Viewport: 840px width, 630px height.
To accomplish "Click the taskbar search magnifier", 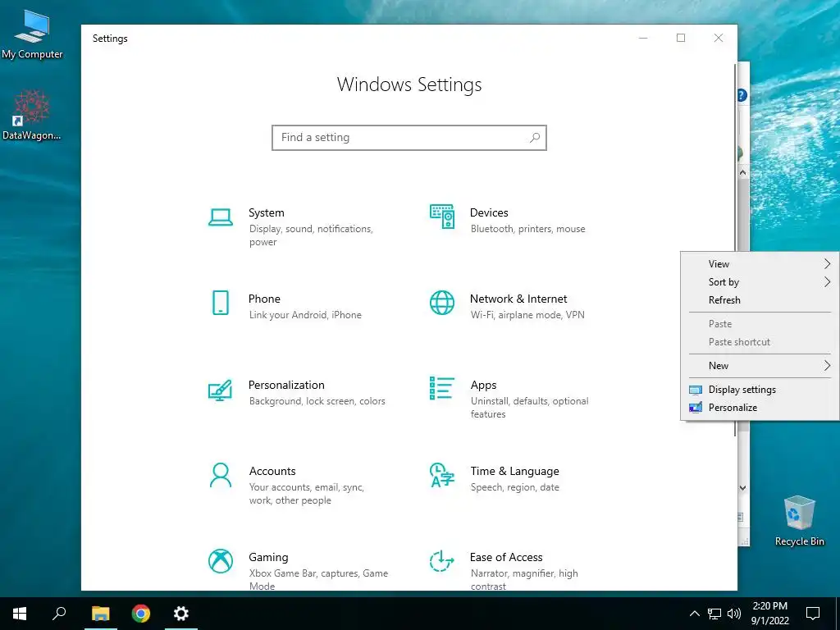I will (x=59, y=614).
